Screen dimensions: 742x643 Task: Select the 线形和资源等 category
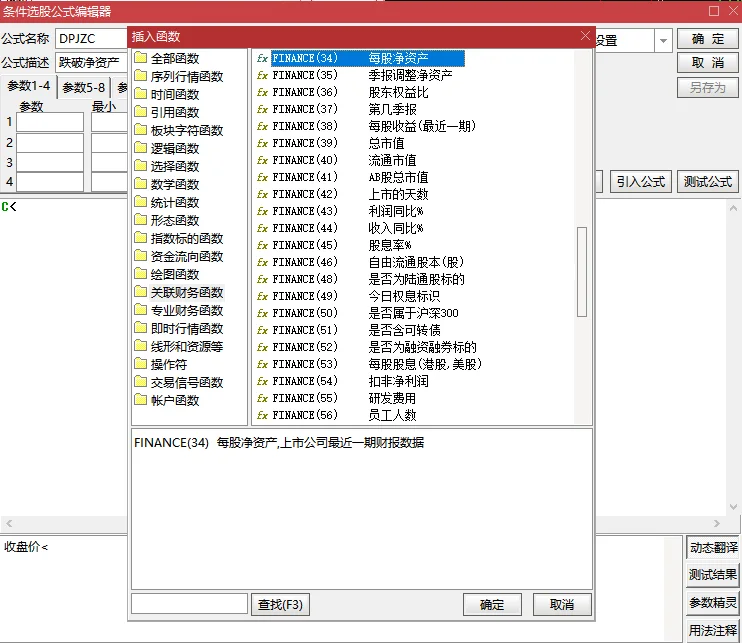coord(187,346)
